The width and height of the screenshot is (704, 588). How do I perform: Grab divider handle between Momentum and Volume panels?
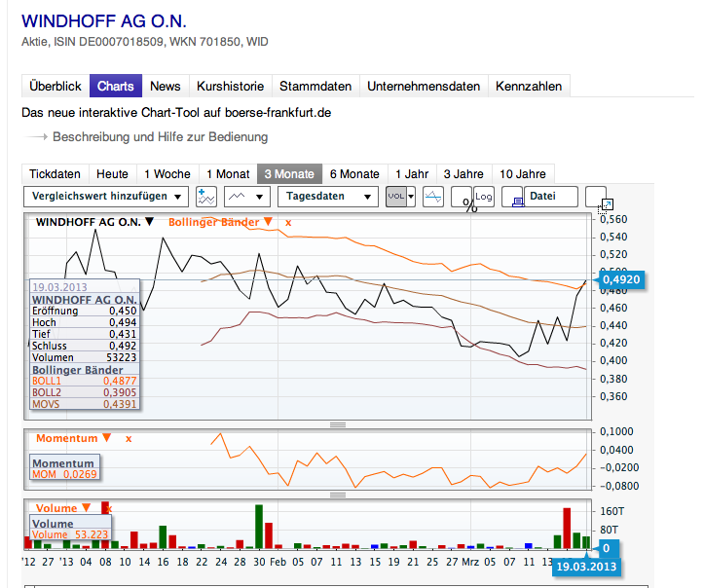pyautogui.click(x=338, y=495)
